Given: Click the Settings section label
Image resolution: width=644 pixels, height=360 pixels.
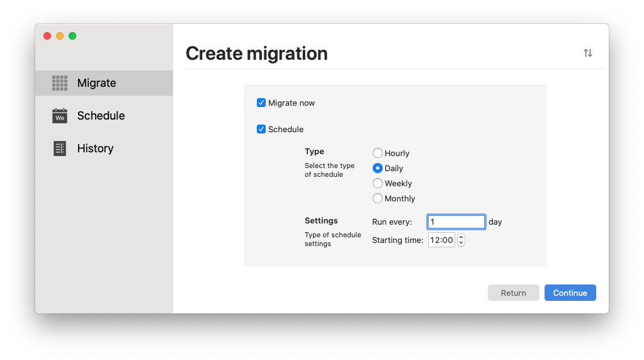Looking at the screenshot, I should click(321, 220).
